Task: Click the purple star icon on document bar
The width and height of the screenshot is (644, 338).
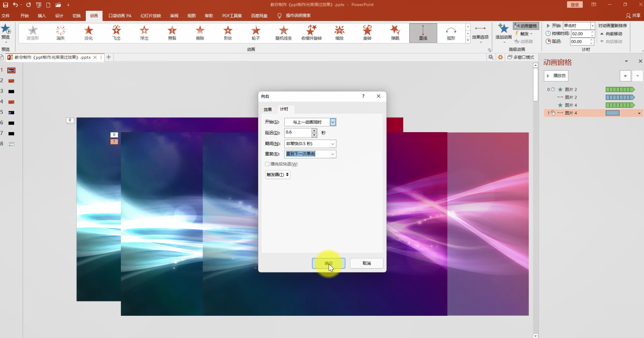Action: [x=491, y=57]
